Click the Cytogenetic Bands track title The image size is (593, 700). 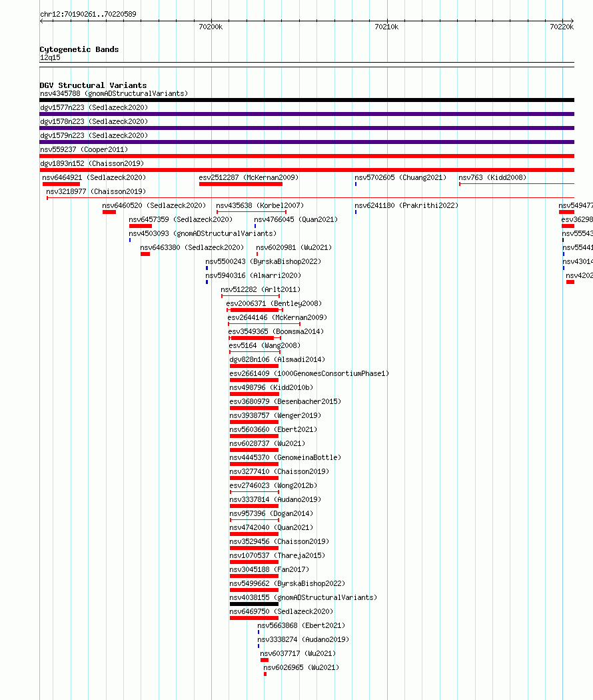(79, 49)
